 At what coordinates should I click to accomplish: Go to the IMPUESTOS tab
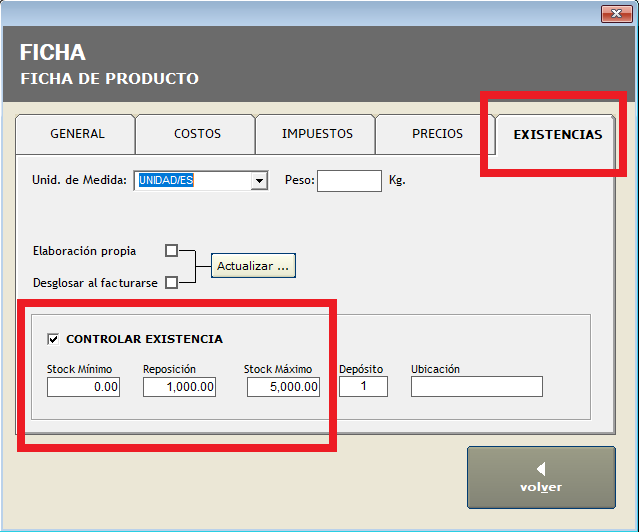point(317,134)
